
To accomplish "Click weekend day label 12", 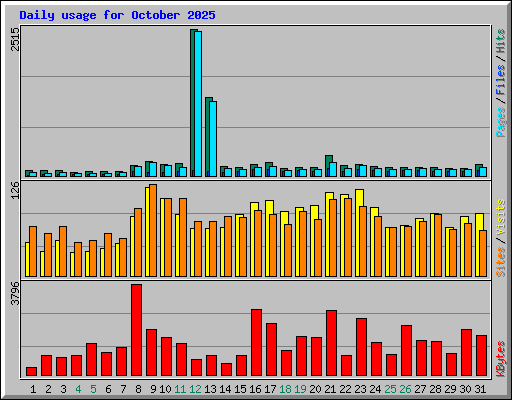I will click(195, 389).
